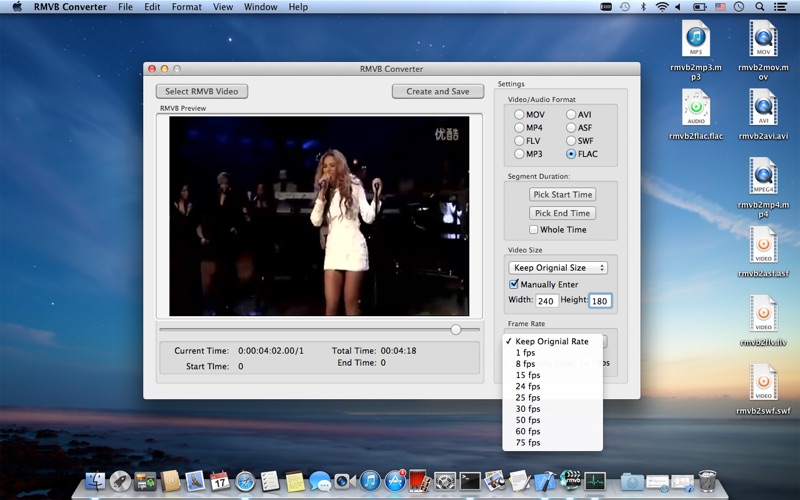This screenshot has height=500, width=800.
Task: Choose 15 fps from the frame rate list
Action: [x=553, y=375]
